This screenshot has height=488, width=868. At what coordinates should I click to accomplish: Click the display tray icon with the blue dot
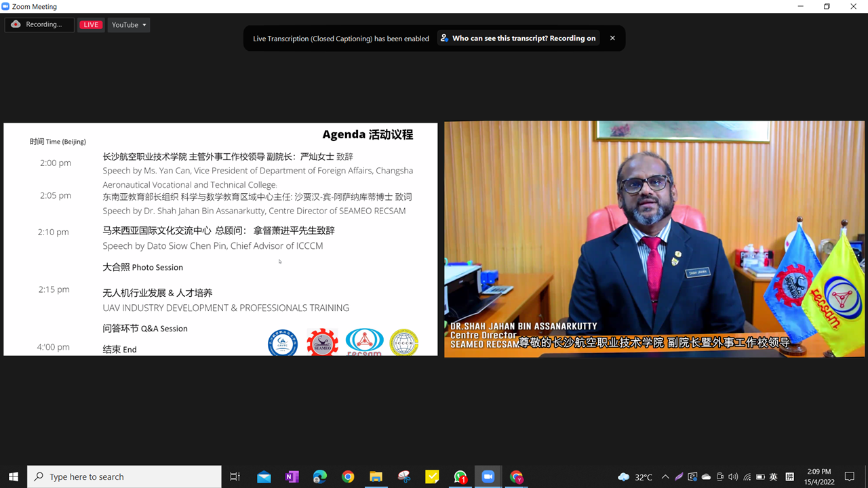pyautogui.click(x=692, y=477)
